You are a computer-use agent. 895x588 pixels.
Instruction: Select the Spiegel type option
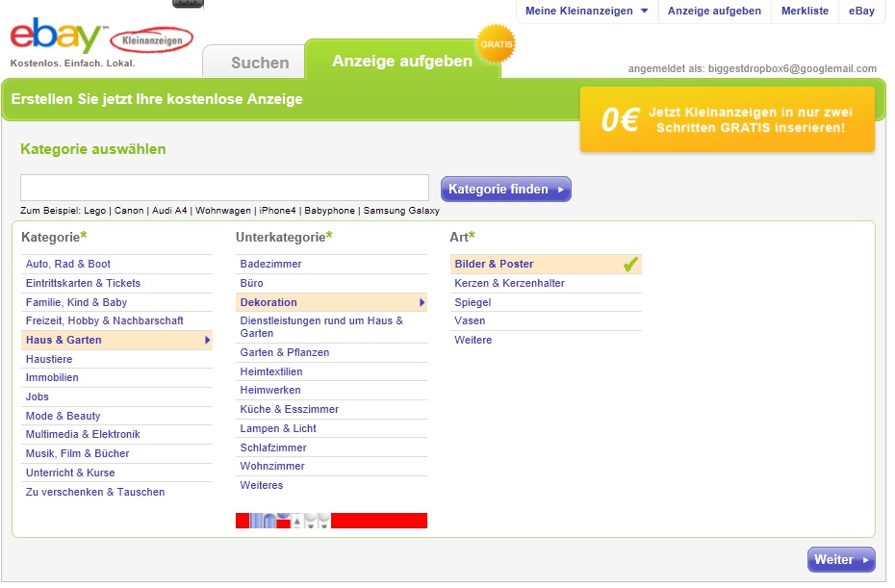coord(473,302)
